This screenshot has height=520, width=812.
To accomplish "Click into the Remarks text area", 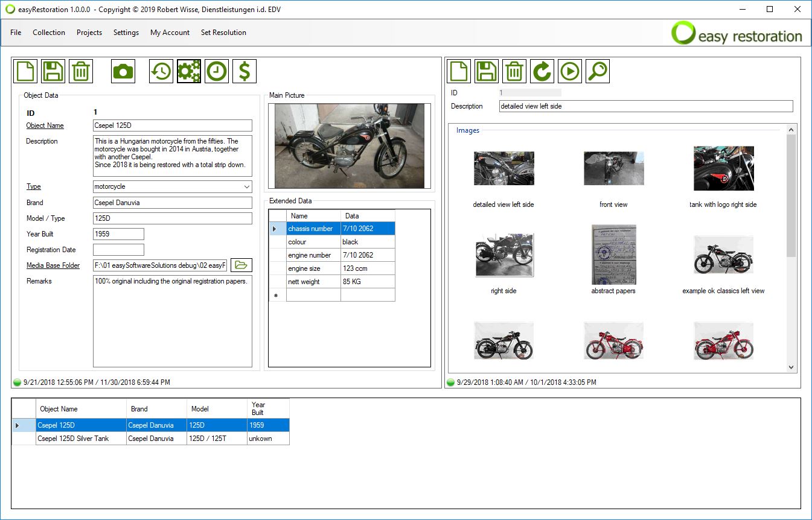I will pos(173,321).
